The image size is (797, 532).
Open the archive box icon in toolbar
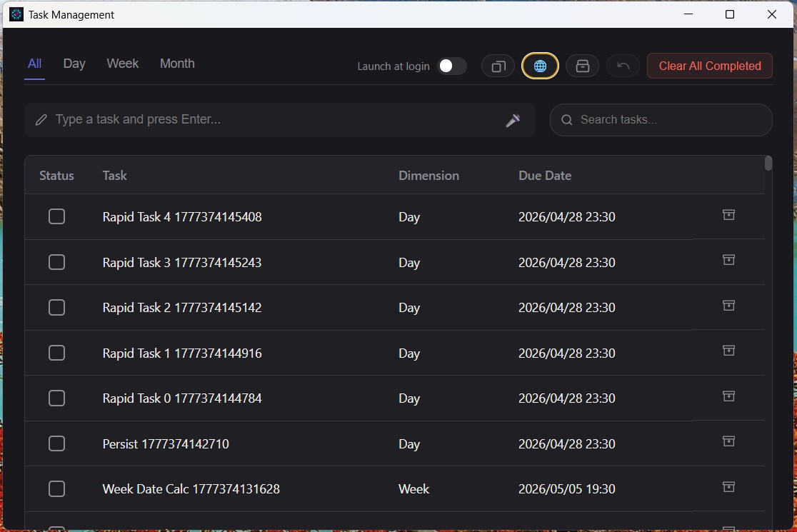[x=582, y=66]
